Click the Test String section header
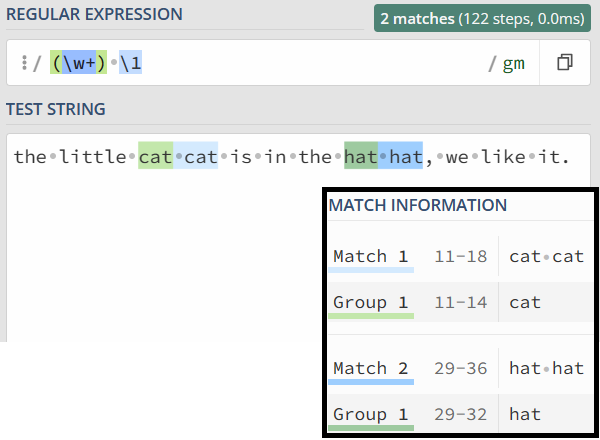The height and width of the screenshot is (440, 600). [56, 108]
